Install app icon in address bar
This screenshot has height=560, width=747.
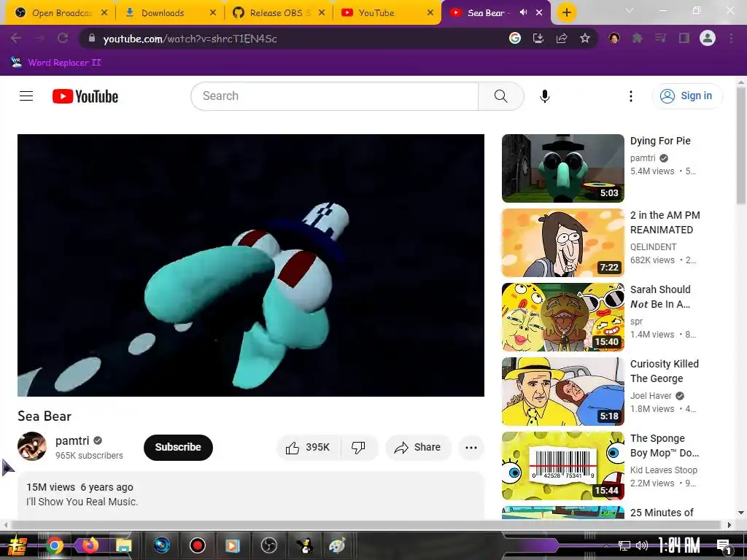coord(538,38)
